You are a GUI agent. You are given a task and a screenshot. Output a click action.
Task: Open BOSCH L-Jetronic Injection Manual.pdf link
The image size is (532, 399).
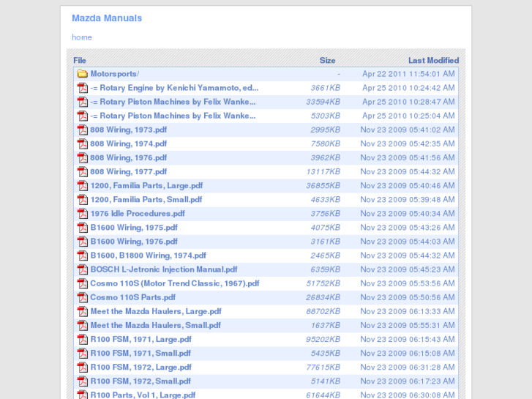[x=164, y=269]
